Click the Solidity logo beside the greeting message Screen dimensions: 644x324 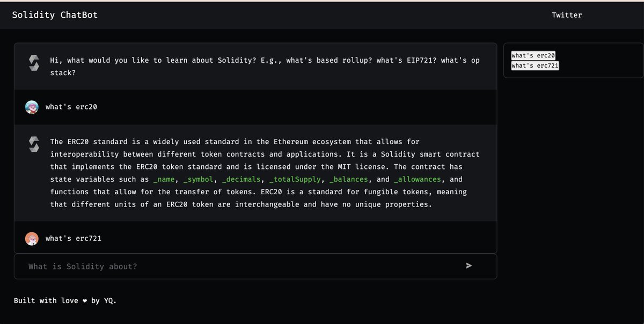coord(33,62)
